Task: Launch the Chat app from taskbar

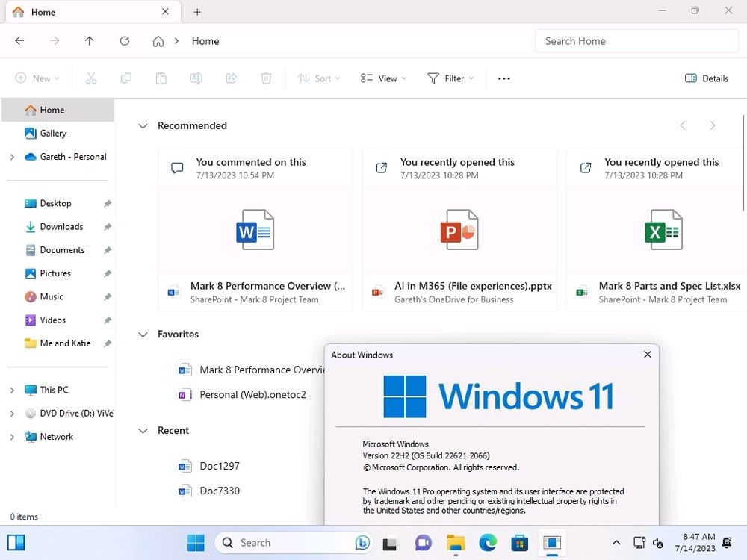Action: [423, 543]
